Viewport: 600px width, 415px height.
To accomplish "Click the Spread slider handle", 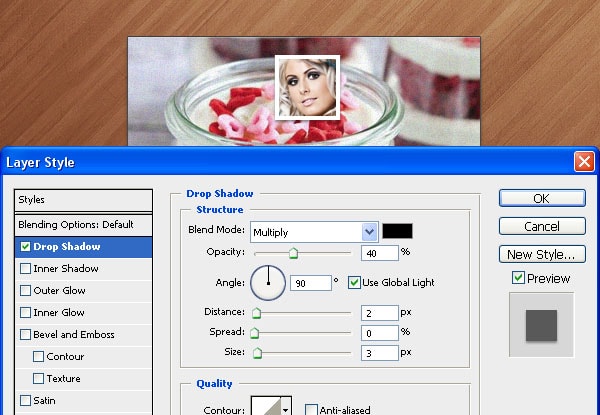I will [254, 333].
